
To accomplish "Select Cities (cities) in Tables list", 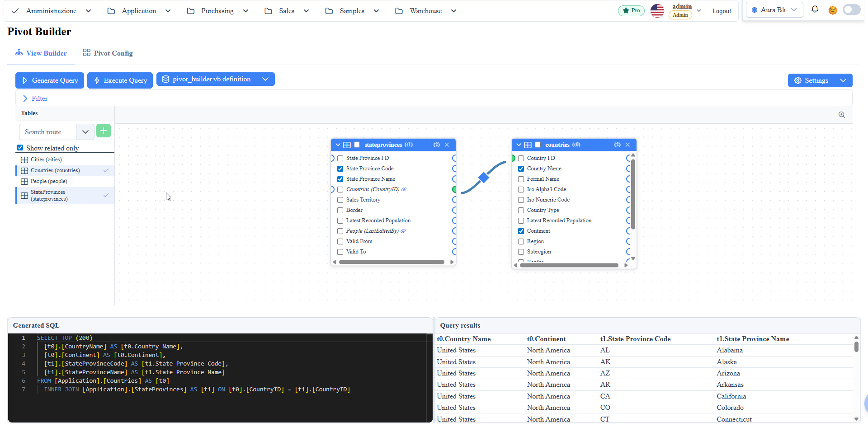I will coord(65,160).
